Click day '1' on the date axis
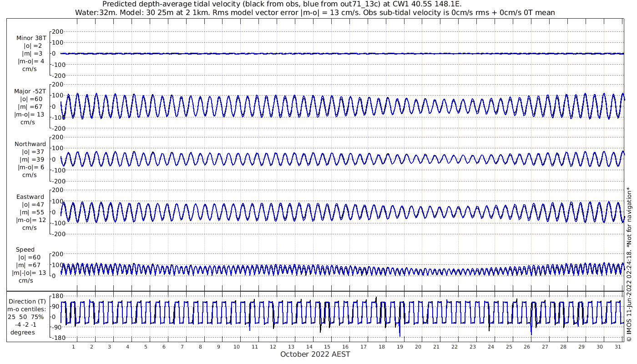Viewport: 637px width, 364px height. click(73, 346)
